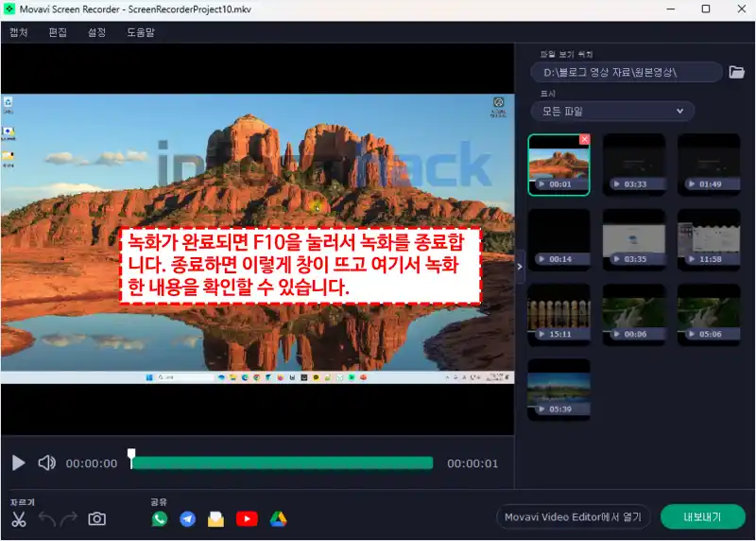The height and width of the screenshot is (541, 756).
Task: Click the 00:00:01 total duration display
Action: tap(472, 463)
